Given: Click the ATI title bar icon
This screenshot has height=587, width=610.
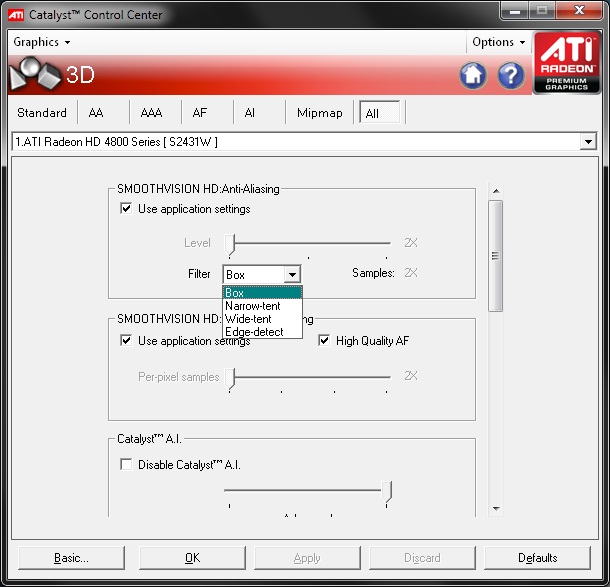Looking at the screenshot, I should pos(16,15).
